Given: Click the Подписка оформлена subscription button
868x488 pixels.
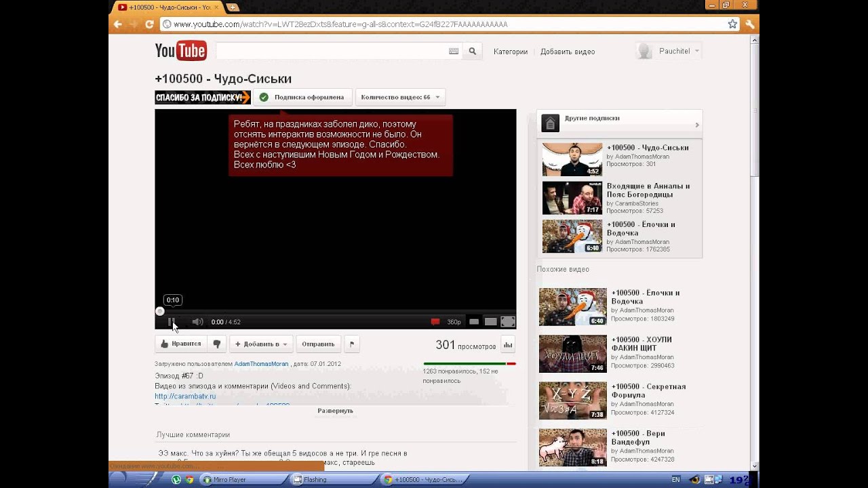Looking at the screenshot, I should coord(302,97).
